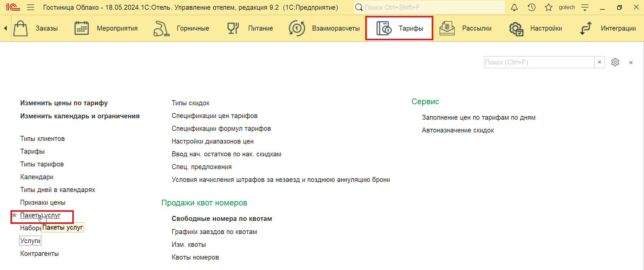Click the magnifier icon in global search
The image size is (644, 270).
(359, 7)
